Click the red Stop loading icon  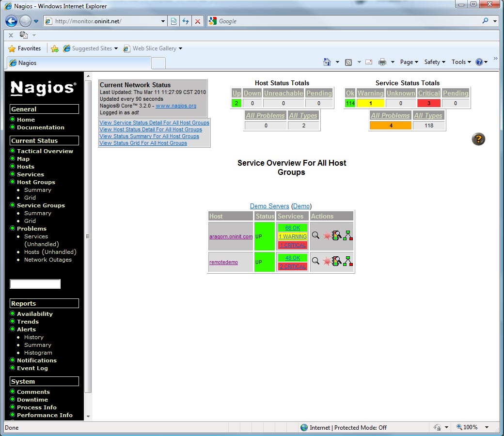198,21
